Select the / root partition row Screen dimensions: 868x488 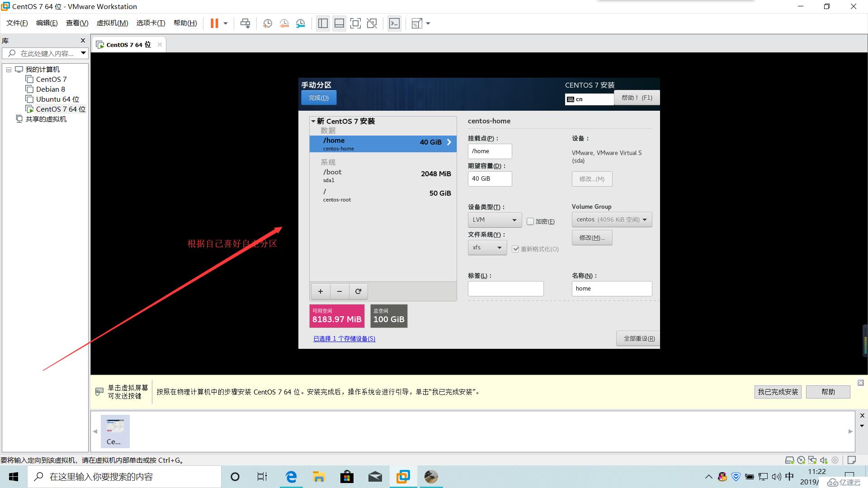pyautogui.click(x=383, y=195)
